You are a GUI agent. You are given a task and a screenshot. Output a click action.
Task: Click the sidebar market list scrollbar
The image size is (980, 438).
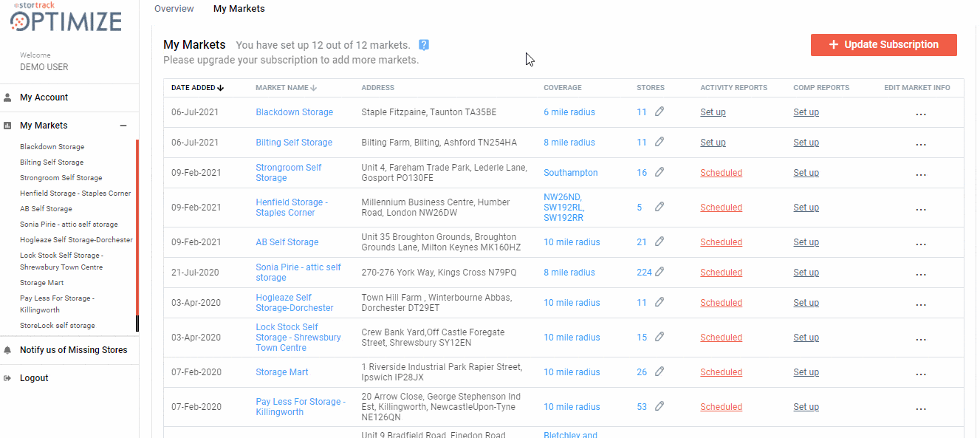coord(137,236)
